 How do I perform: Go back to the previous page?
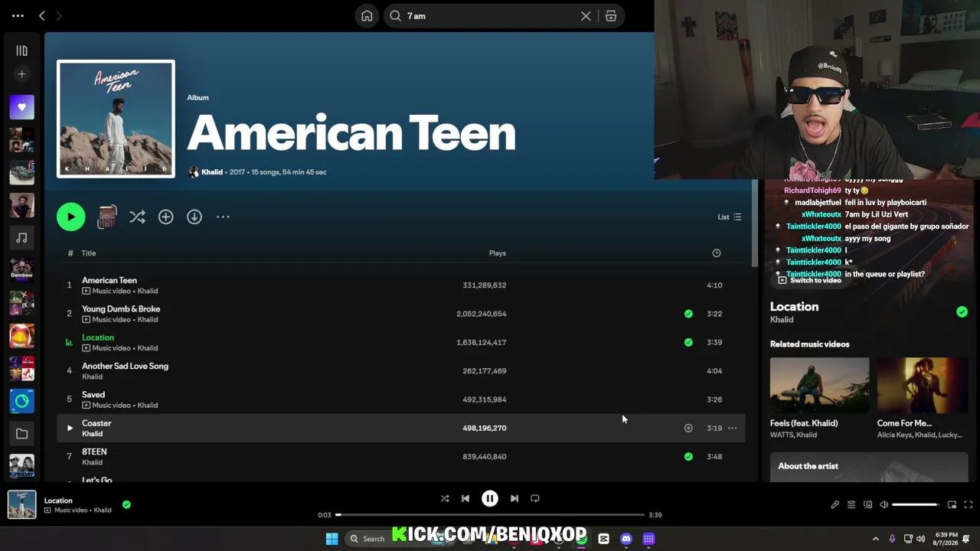click(42, 15)
